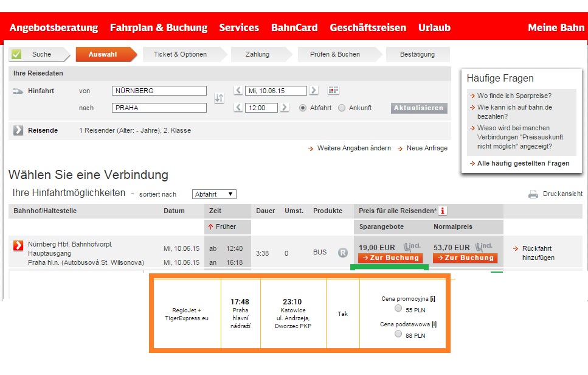Screen dimensions: 588x375
Task: Click the green checkmark on Suche step
Action: pos(16,54)
